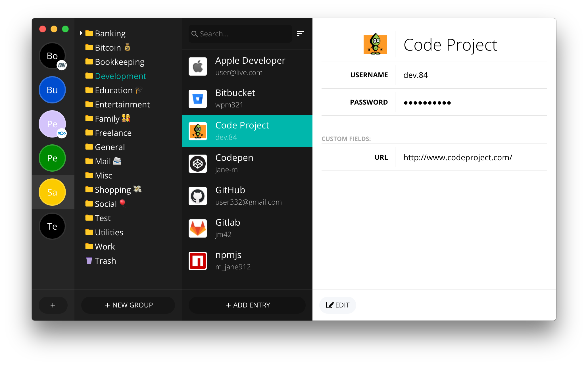The image size is (588, 366).
Task: Open the sort entries filter icon
Action: pos(300,34)
